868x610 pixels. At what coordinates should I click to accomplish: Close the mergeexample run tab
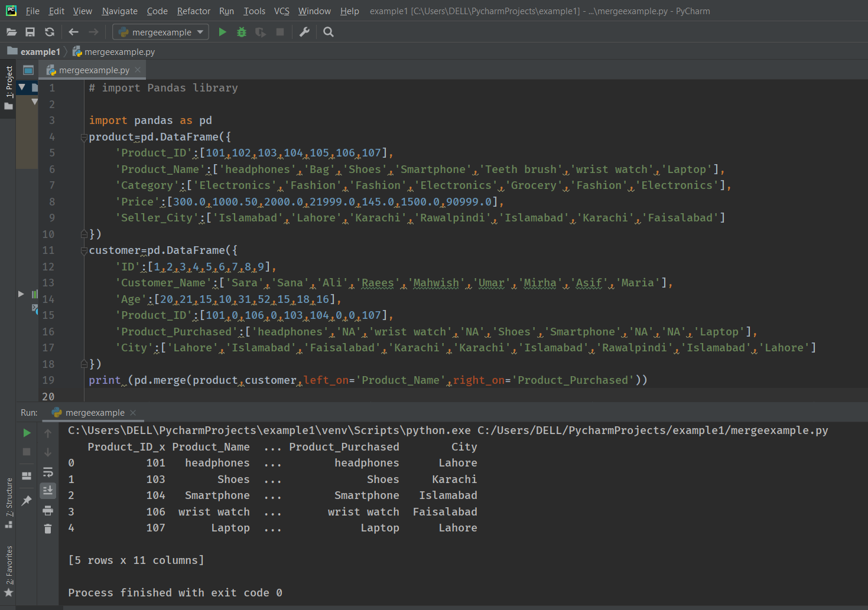click(x=133, y=413)
